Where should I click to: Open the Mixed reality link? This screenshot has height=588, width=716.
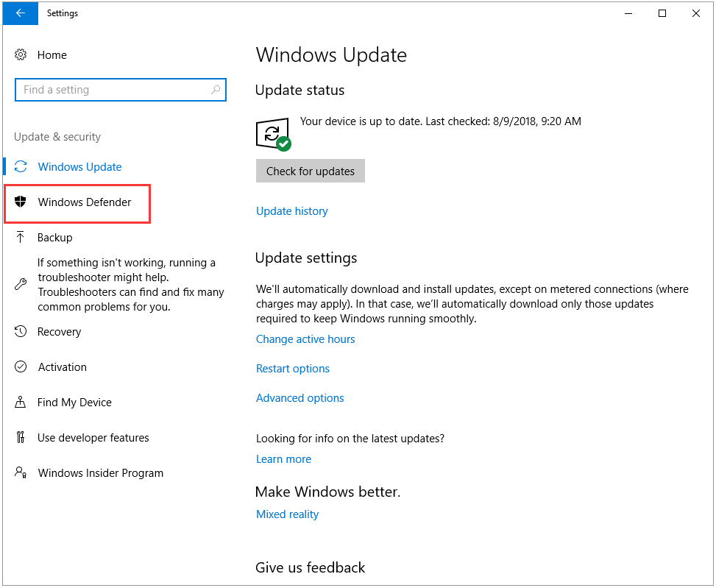287,514
